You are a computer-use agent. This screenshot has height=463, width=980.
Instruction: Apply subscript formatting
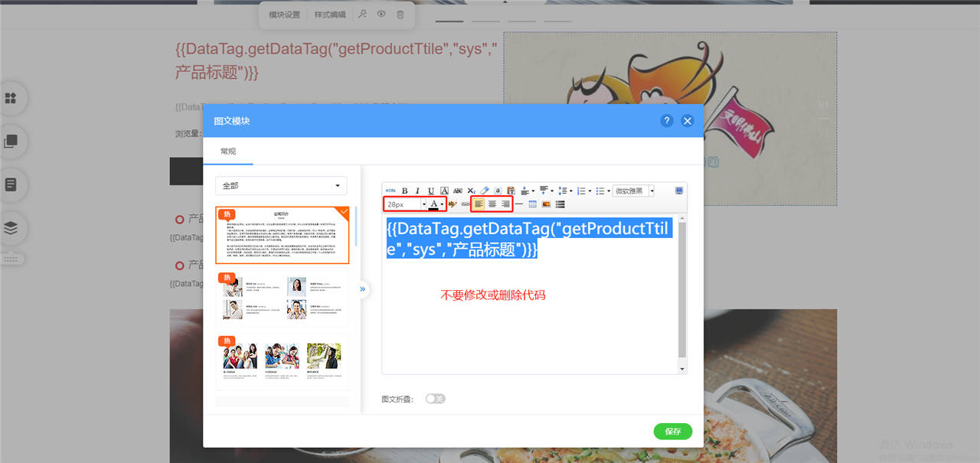pyautogui.click(x=472, y=191)
